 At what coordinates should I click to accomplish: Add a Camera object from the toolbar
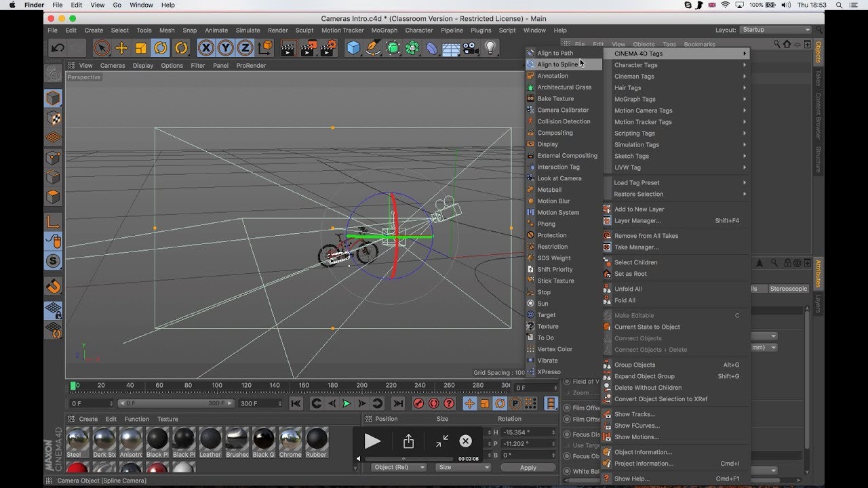coord(470,48)
